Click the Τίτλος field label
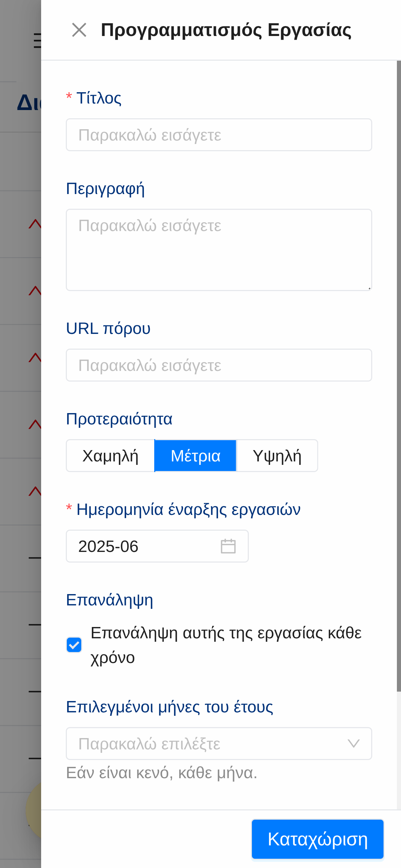Image resolution: width=401 pixels, height=868 pixels. (99, 98)
